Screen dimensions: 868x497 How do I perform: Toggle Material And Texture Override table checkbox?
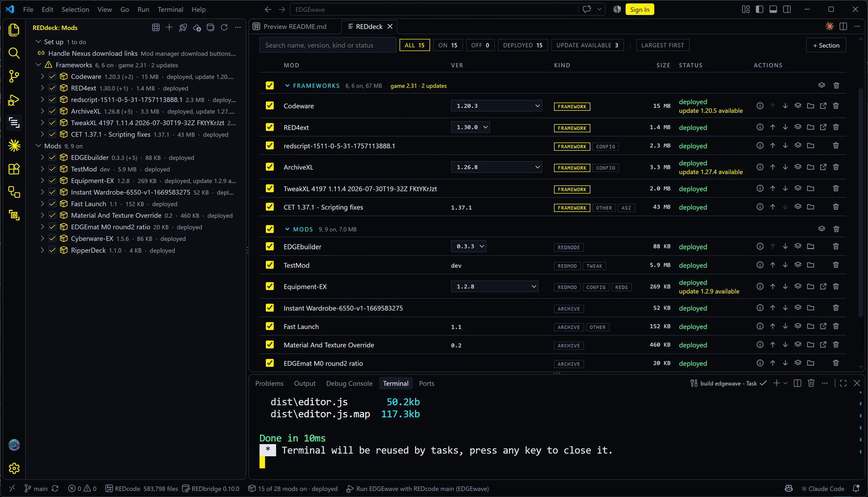(270, 345)
